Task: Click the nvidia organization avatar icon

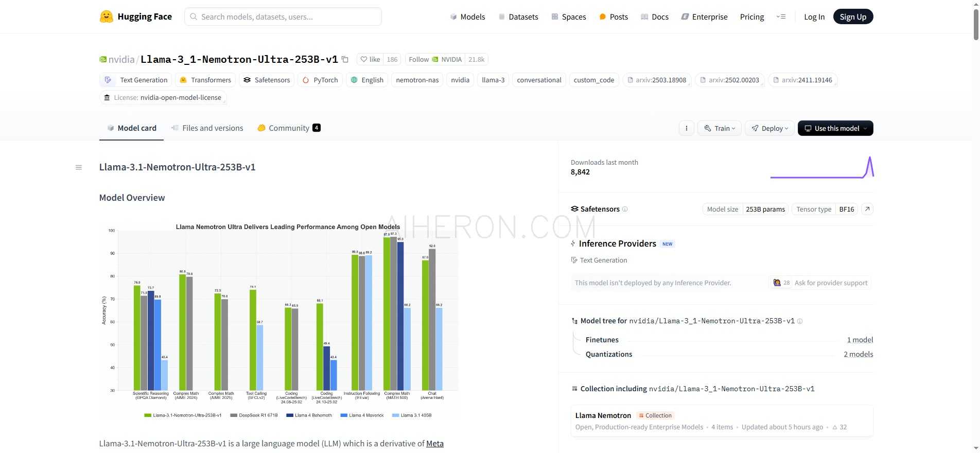Action: 103,59
